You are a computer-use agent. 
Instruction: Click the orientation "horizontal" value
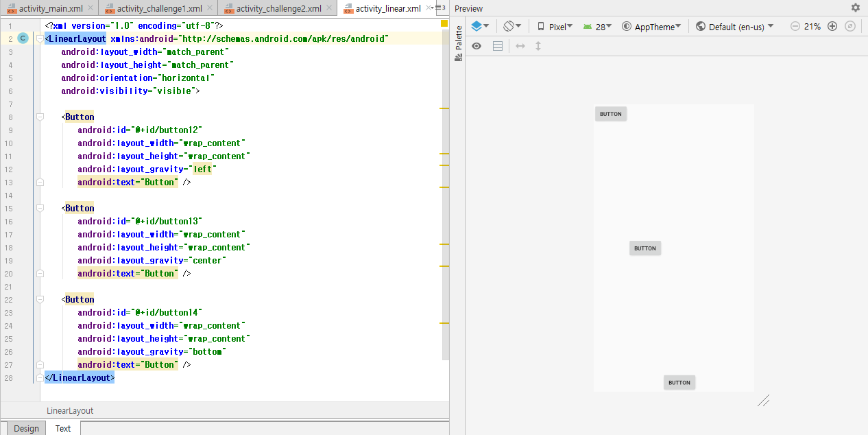(187, 78)
